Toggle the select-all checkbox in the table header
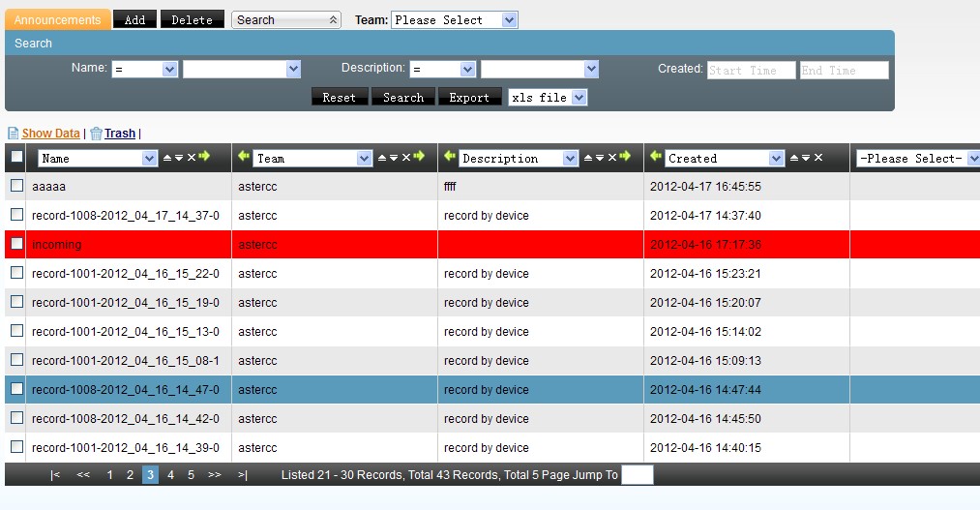 click(x=16, y=157)
